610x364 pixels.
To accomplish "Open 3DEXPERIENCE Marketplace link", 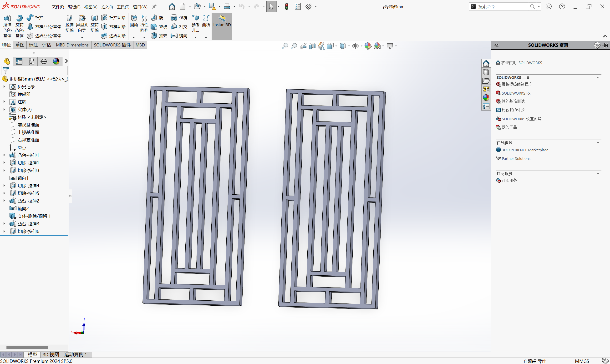I will [522, 150].
